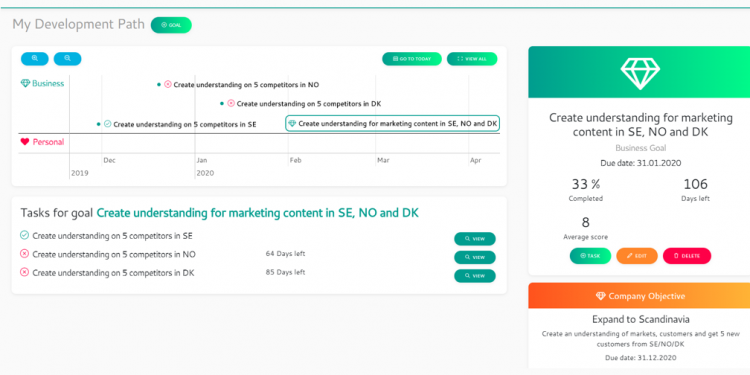View the competitors in SE task
The width and height of the screenshot is (750, 375).
click(x=475, y=239)
